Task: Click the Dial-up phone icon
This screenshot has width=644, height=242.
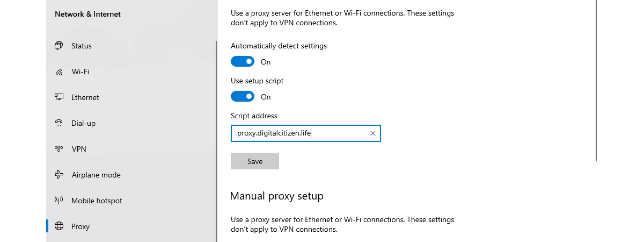Action: [x=59, y=123]
